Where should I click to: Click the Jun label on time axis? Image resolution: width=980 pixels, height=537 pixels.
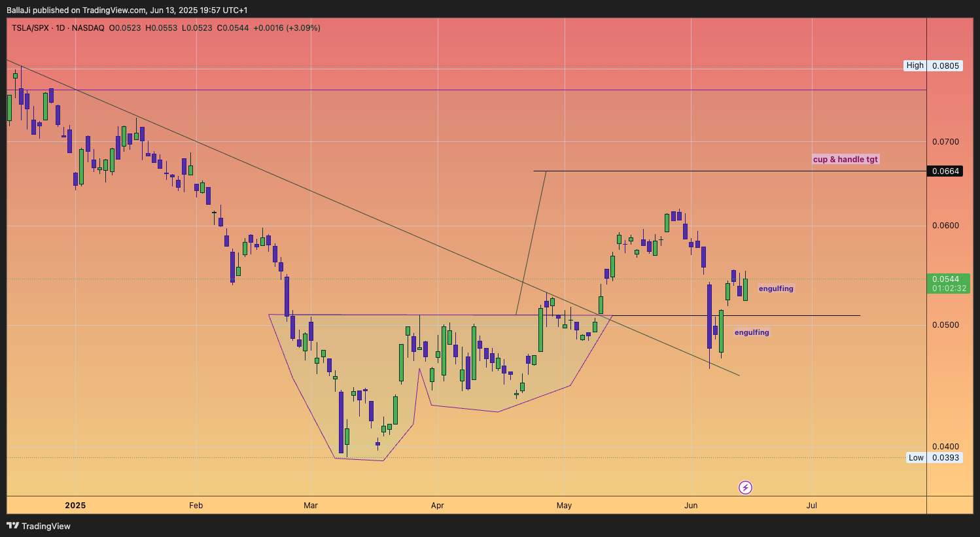click(691, 506)
